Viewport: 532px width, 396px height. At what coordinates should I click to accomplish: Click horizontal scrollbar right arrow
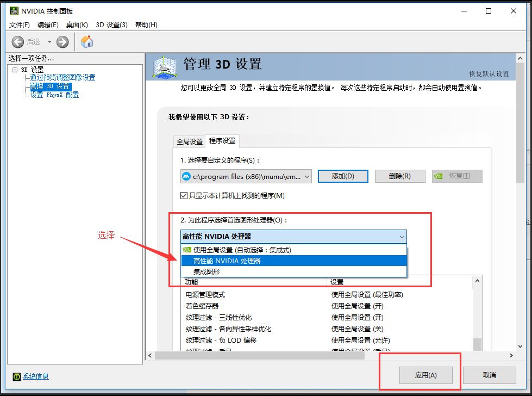511,356
